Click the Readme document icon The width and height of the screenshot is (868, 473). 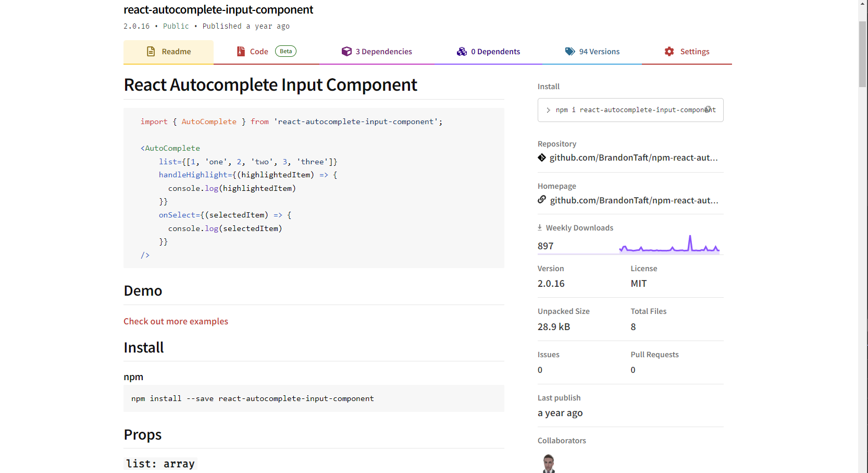pos(151,51)
